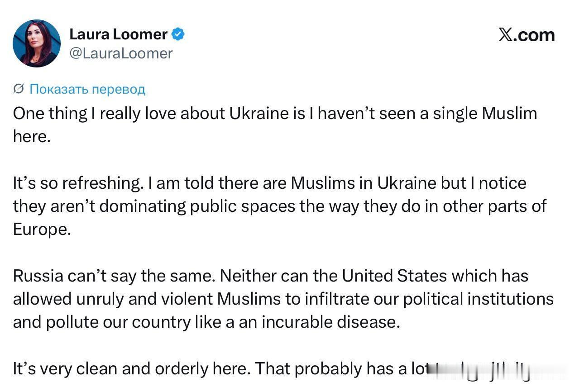Screen dimensions: 579x392
Task: Click the Показать перевод translation link
Action: click(87, 89)
